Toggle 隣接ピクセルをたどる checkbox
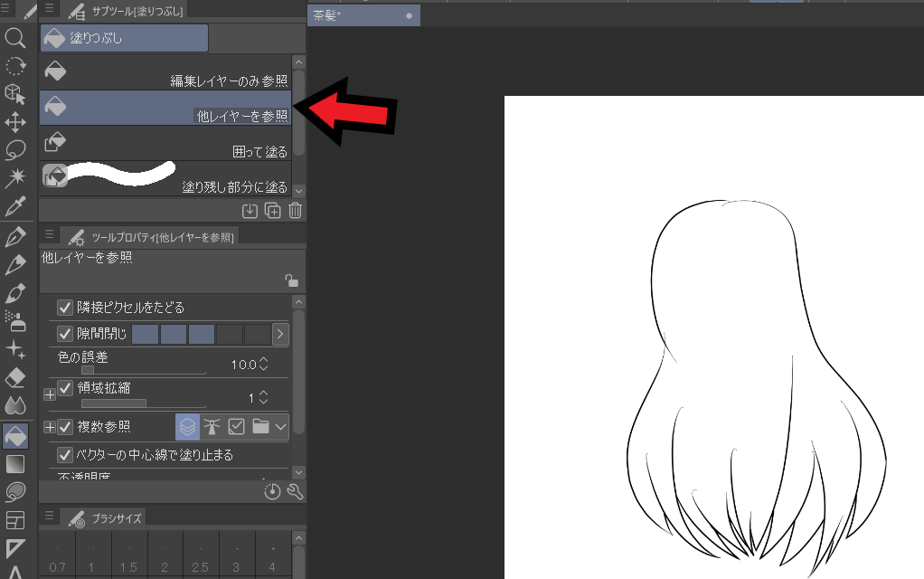Screen dimensions: 924x579 tap(65, 308)
